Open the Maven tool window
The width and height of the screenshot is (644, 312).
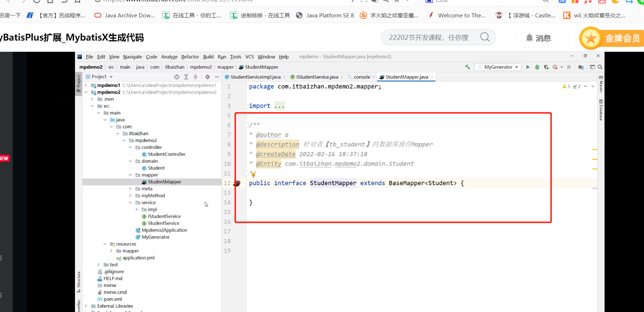click(601, 83)
